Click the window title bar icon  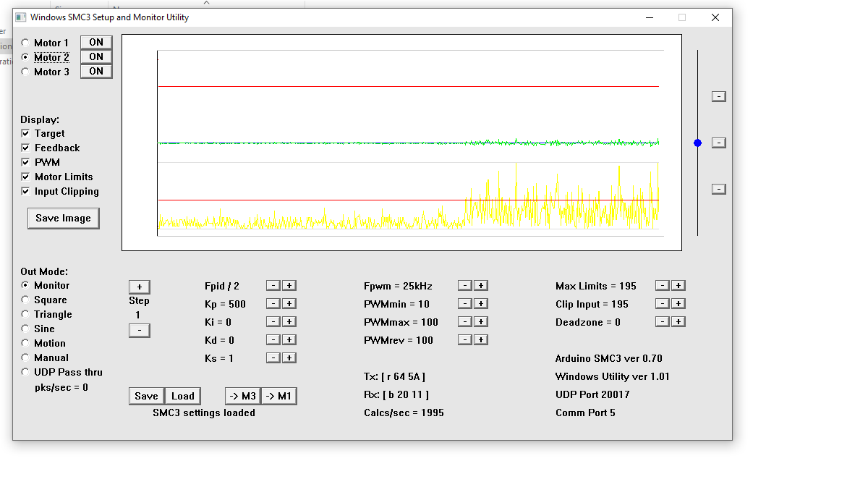(x=20, y=17)
